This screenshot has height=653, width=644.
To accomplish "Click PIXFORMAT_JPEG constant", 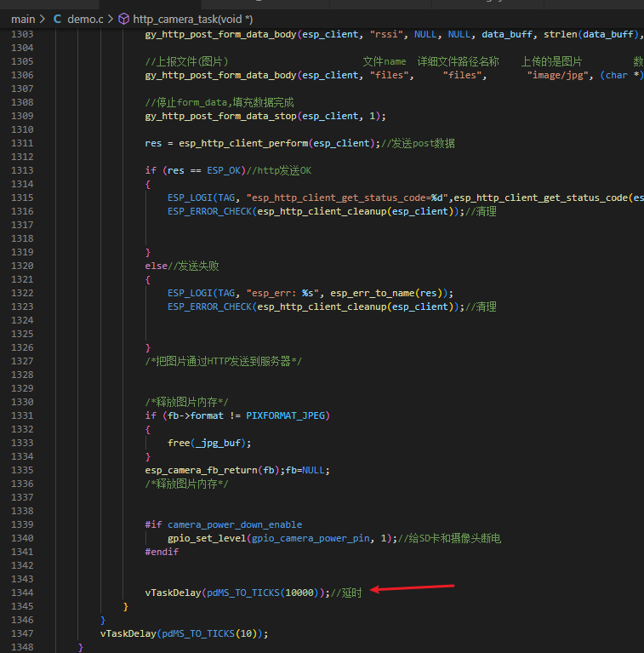I will click(x=285, y=415).
